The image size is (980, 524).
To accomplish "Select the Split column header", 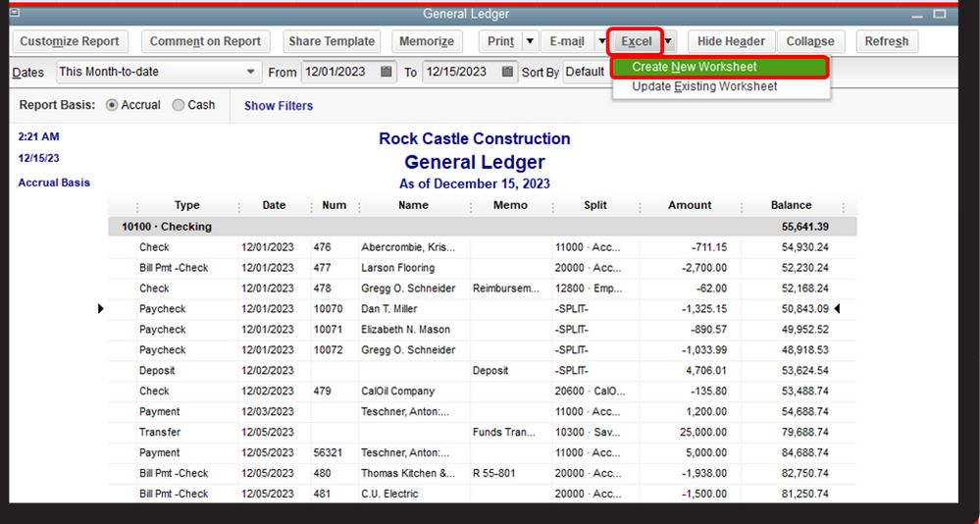I will point(595,205).
